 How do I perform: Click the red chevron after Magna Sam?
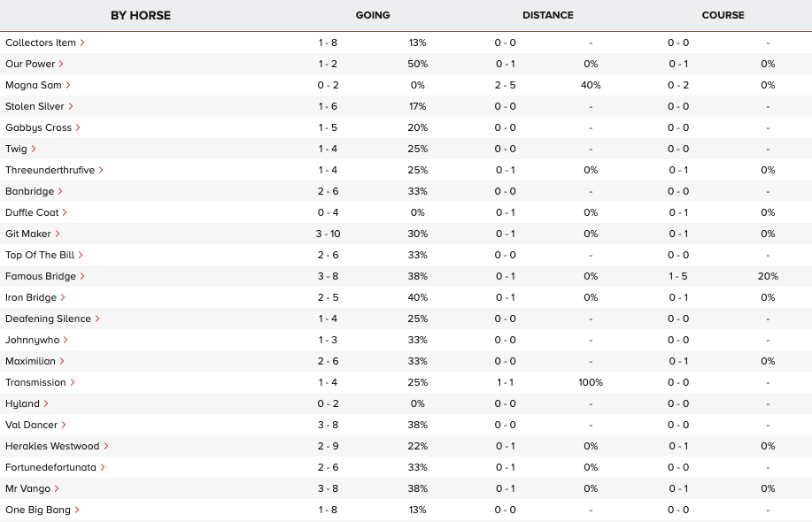[x=68, y=85]
